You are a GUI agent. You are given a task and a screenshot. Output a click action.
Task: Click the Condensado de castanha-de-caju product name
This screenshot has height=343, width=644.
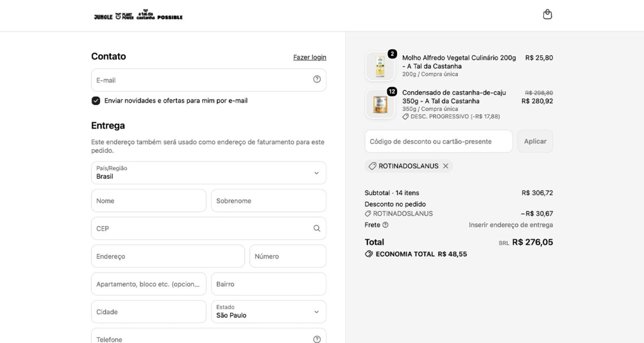click(454, 97)
